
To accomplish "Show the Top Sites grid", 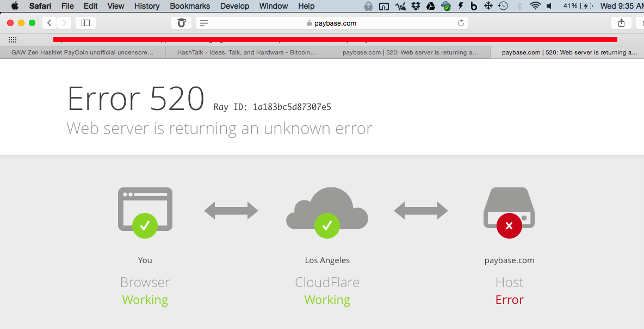I will coord(13,39).
